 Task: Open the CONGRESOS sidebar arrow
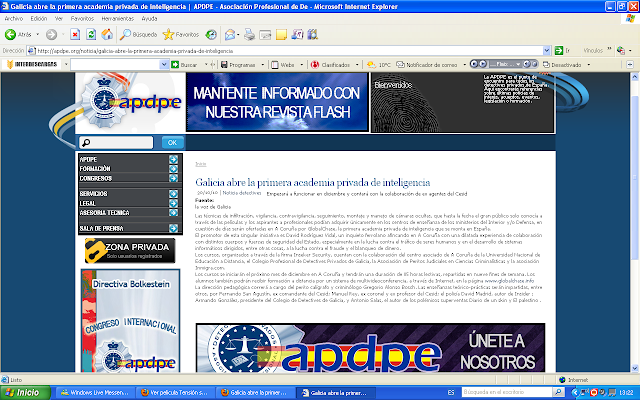pos(173,178)
